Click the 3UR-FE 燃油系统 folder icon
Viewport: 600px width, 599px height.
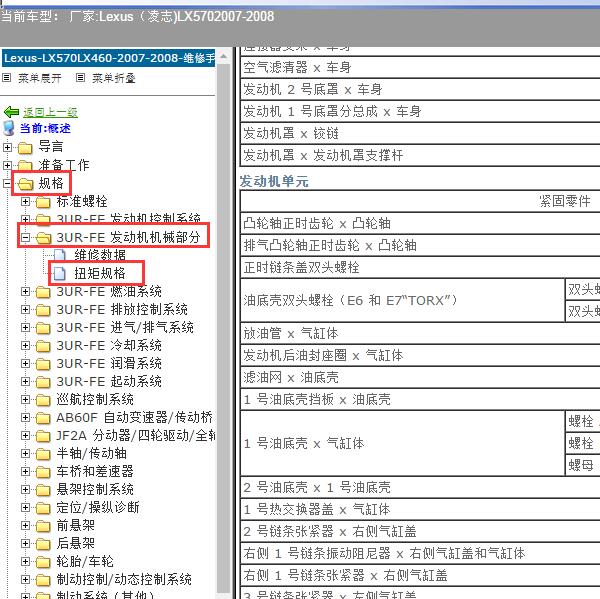pos(43,292)
